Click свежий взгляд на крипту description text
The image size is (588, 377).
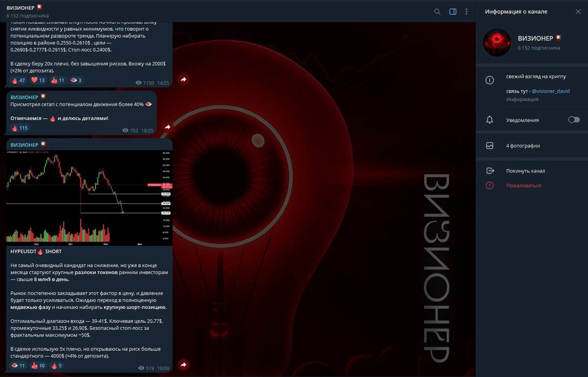point(536,77)
